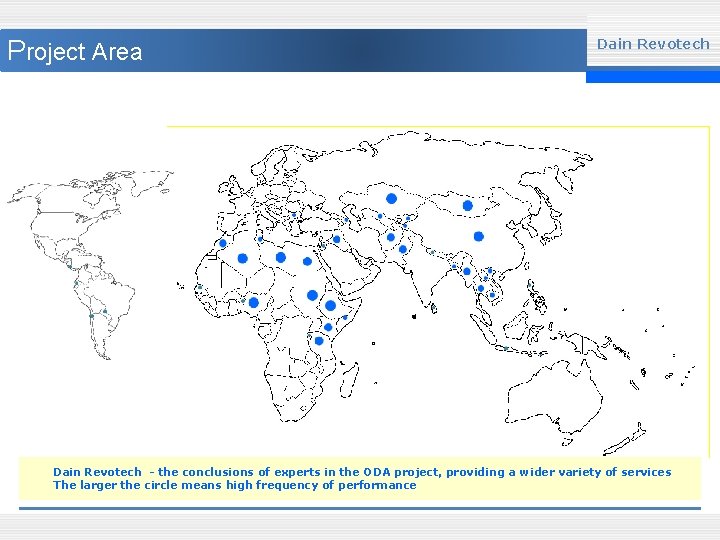720x540 pixels.
Task: Click the blue circle over Mongolia
Action: 467,205
